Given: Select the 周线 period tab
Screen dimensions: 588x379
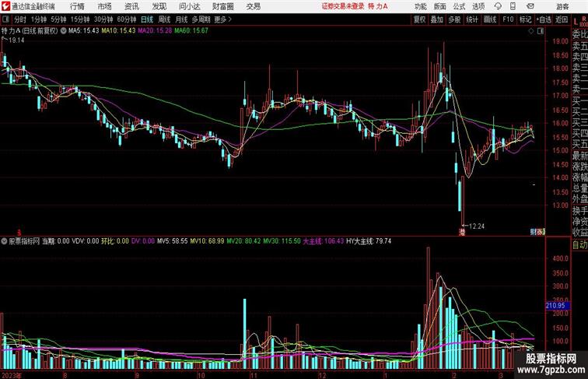Looking at the screenshot, I should (x=164, y=19).
